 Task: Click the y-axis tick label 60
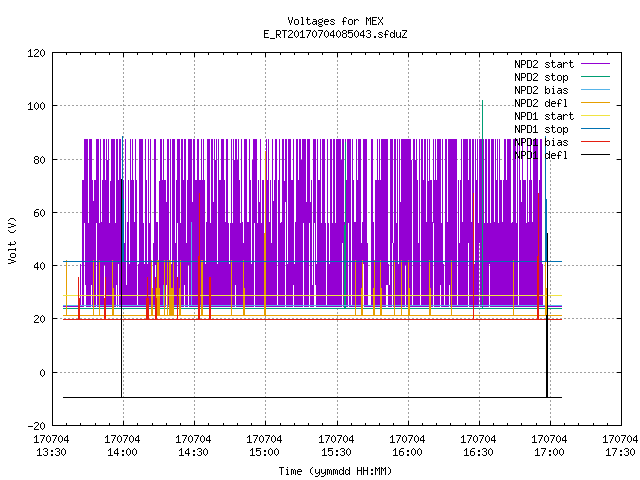[x=39, y=213]
